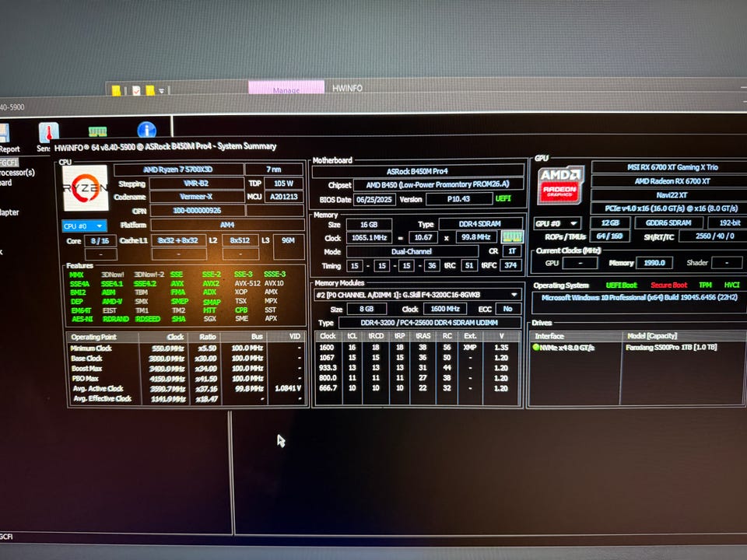The width and height of the screenshot is (747, 560).
Task: Click the PBO Max operating point row
Action: (188, 379)
